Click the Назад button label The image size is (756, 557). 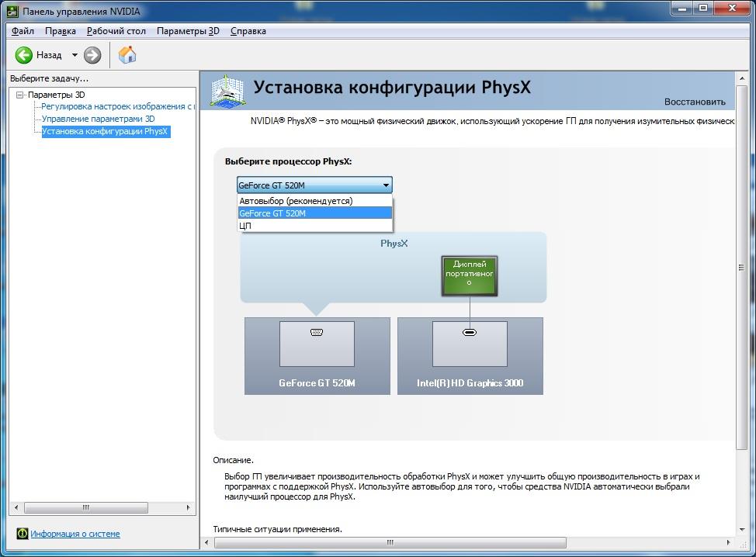(49, 55)
